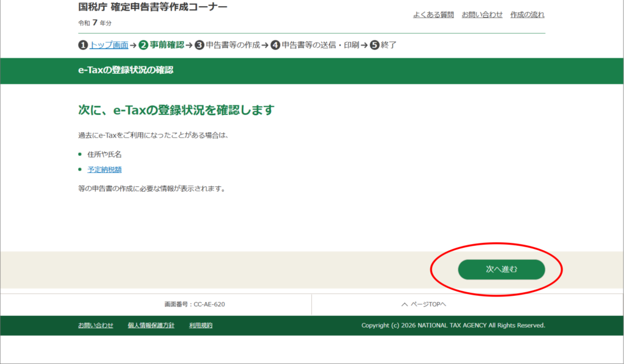Select the 申告書等の送信・印刷 step label
This screenshot has height=364, width=624.
(320, 45)
